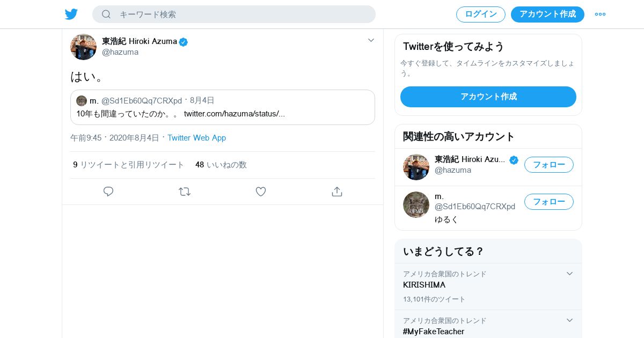
Task: Expand #MyFakeTeacher trend options chevron
Action: pyautogui.click(x=569, y=320)
